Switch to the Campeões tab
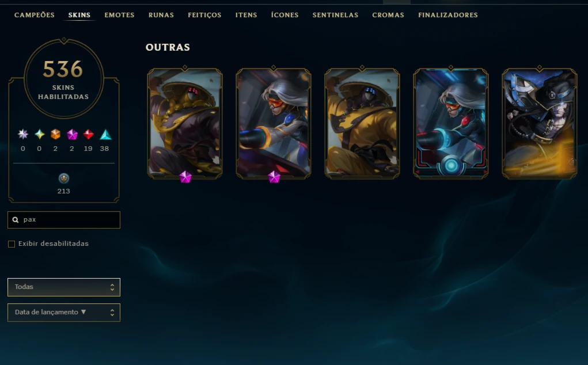 (35, 15)
